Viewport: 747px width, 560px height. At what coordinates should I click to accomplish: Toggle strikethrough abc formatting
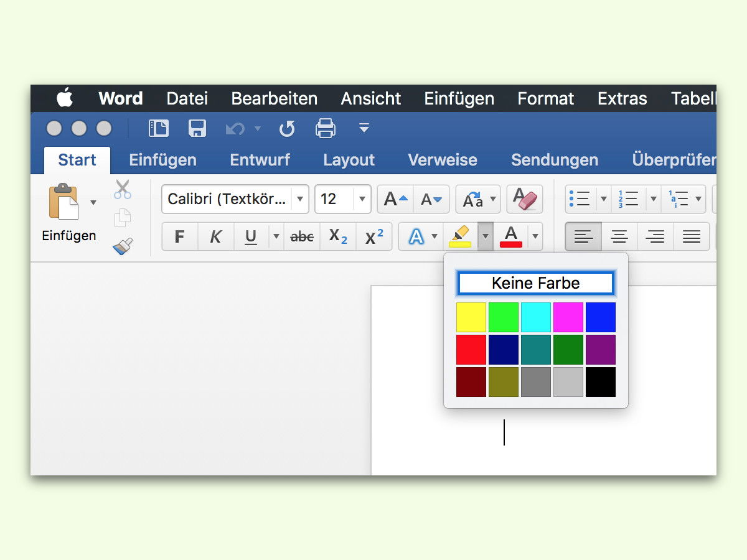point(303,236)
